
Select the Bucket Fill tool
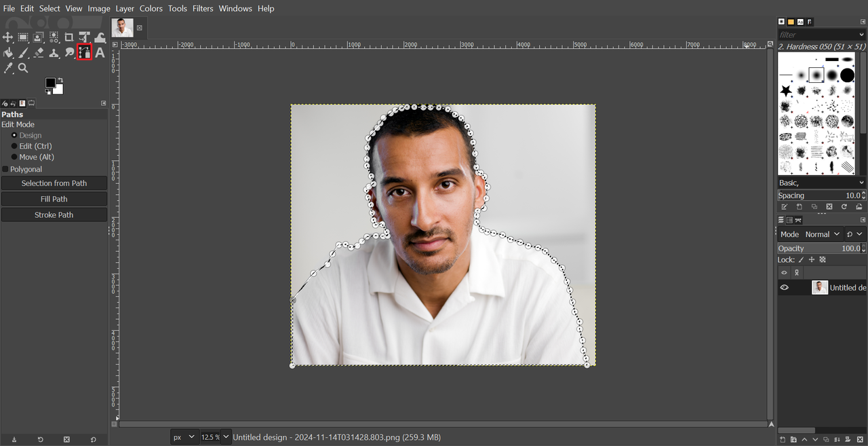8,52
